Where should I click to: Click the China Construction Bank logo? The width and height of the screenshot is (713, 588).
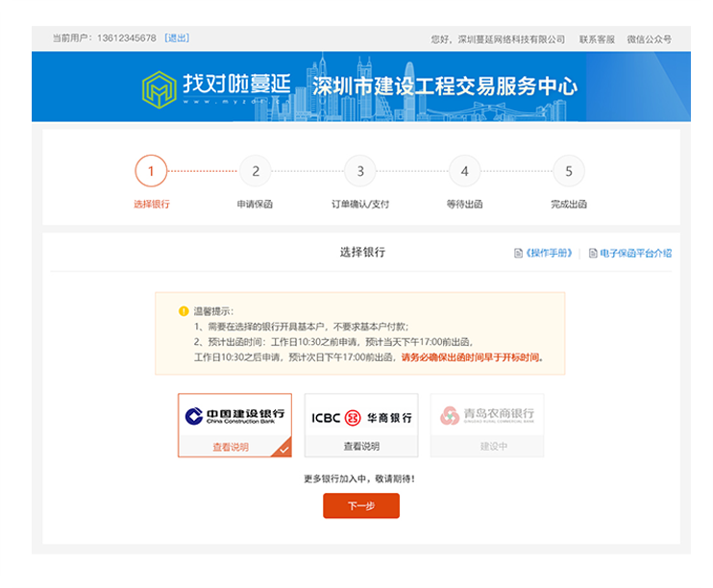[234, 416]
